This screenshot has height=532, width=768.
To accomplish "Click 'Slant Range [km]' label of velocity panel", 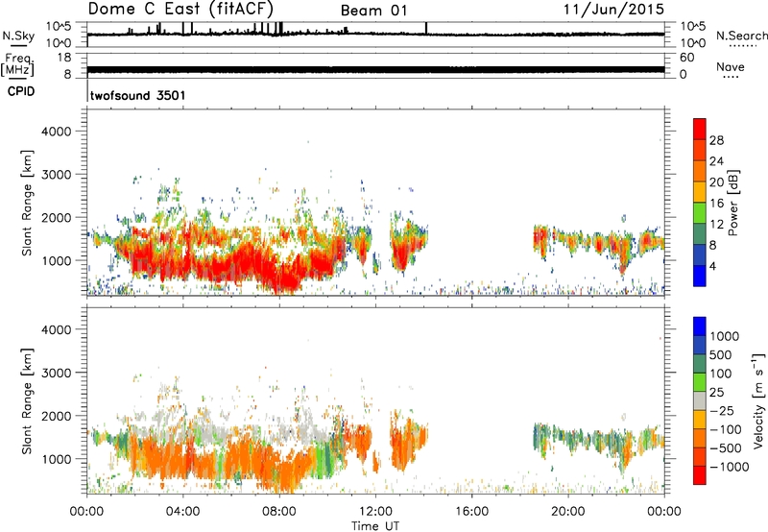I will 27,400.
